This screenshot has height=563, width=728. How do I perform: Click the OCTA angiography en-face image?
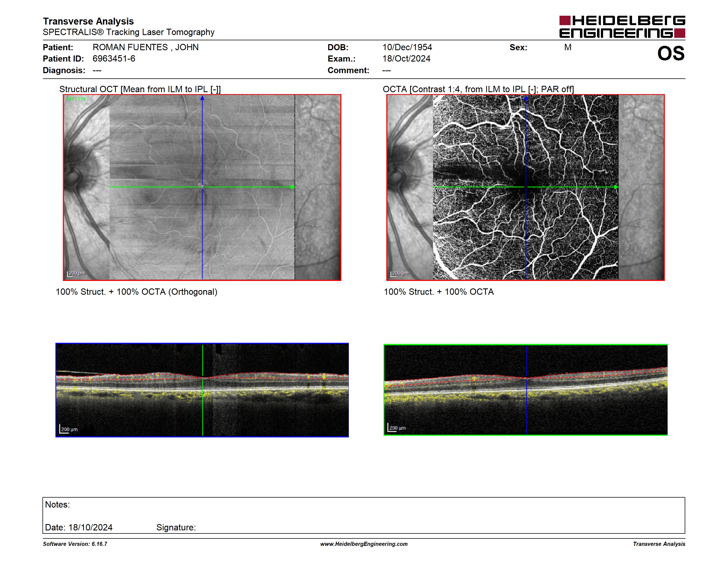pyautogui.click(x=526, y=187)
